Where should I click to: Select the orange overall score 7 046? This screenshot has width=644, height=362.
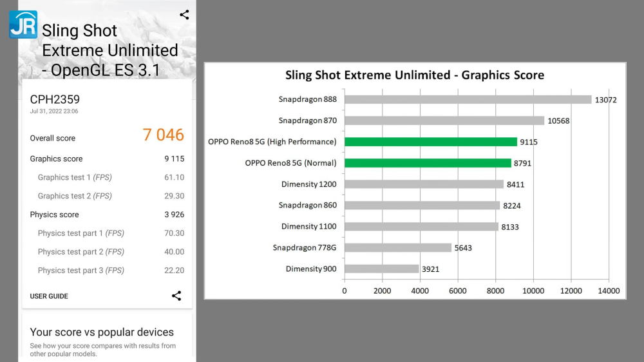click(x=163, y=135)
